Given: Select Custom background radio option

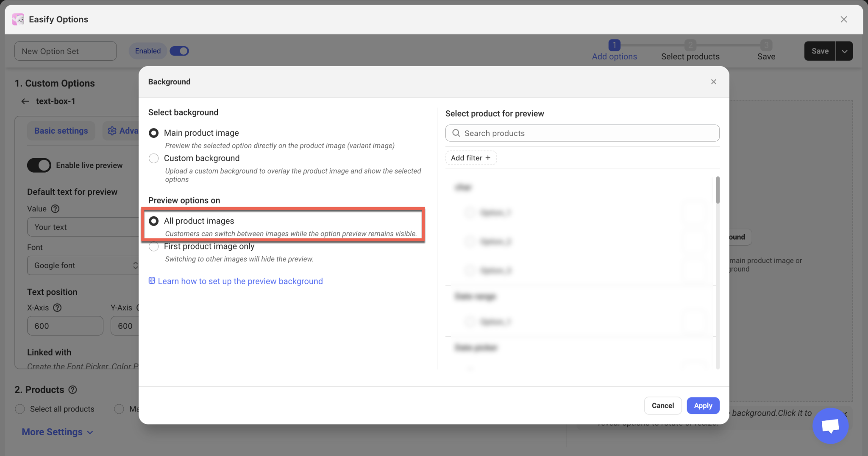Looking at the screenshot, I should (153, 158).
